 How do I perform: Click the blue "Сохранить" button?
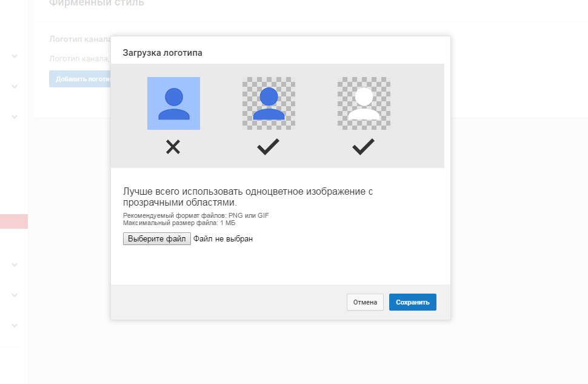[412, 302]
